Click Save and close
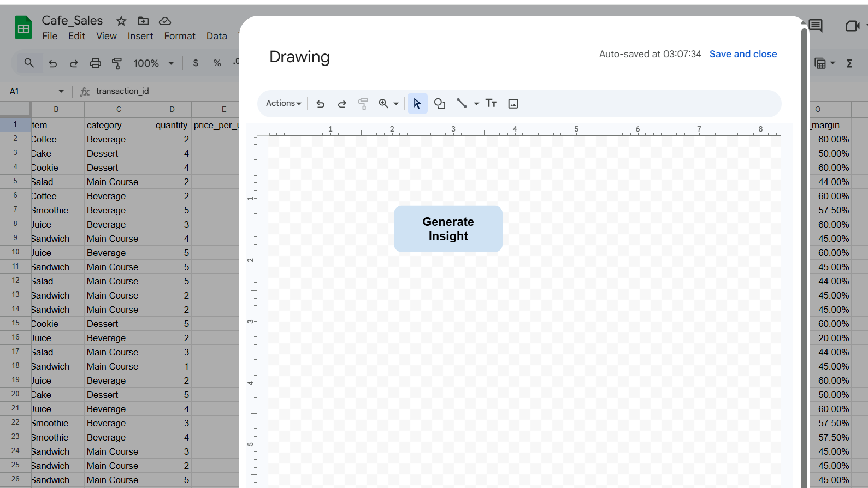This screenshot has width=868, height=488. 743,54
